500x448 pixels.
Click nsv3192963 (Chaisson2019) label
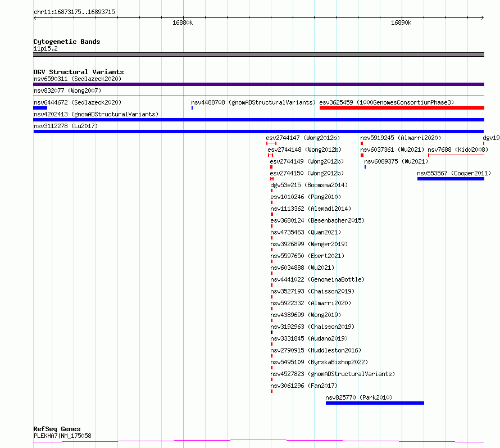pyautogui.click(x=312, y=327)
